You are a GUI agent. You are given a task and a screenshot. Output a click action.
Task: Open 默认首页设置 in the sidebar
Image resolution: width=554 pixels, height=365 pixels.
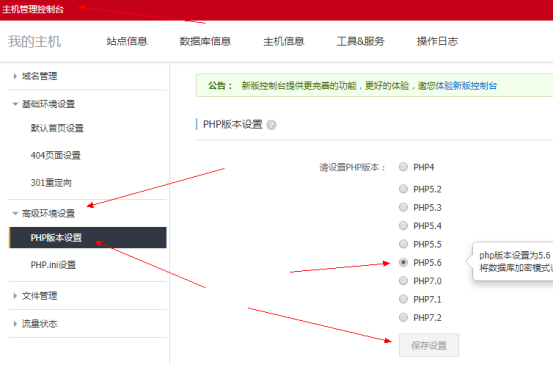click(57, 128)
